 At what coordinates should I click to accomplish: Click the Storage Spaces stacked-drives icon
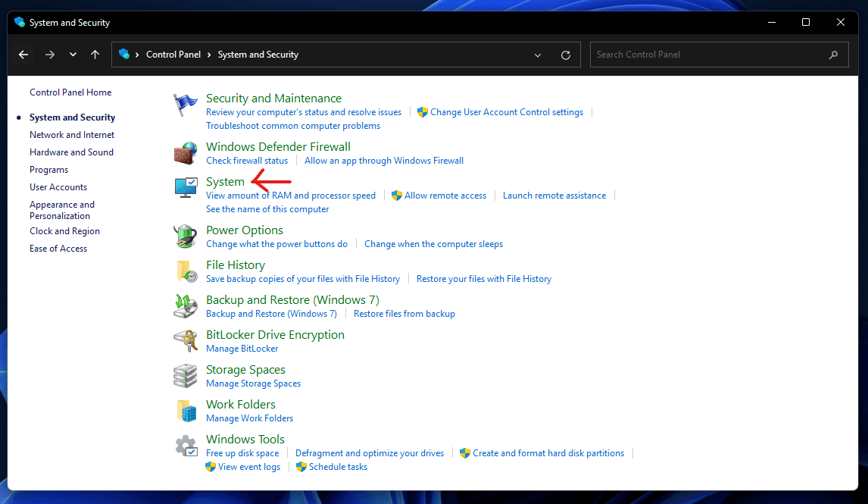pyautogui.click(x=185, y=376)
